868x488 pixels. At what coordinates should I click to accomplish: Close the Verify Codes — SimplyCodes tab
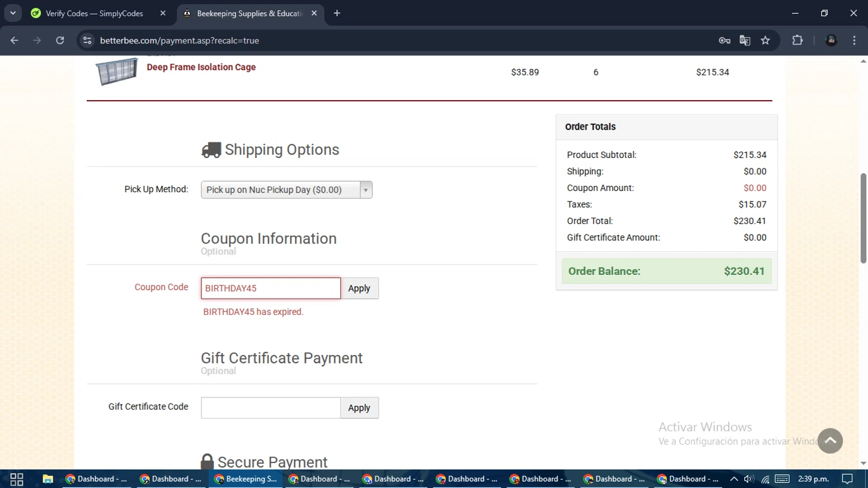163,13
